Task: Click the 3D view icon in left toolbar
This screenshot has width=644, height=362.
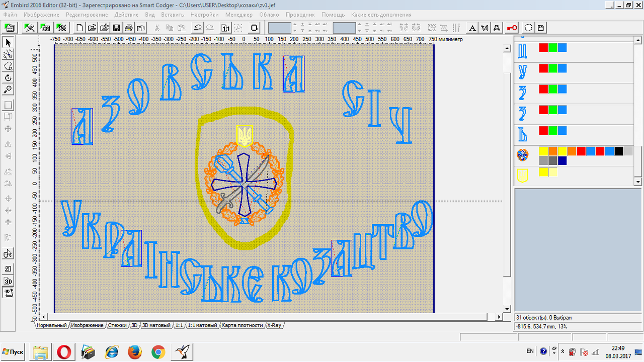Action: pyautogui.click(x=8, y=281)
